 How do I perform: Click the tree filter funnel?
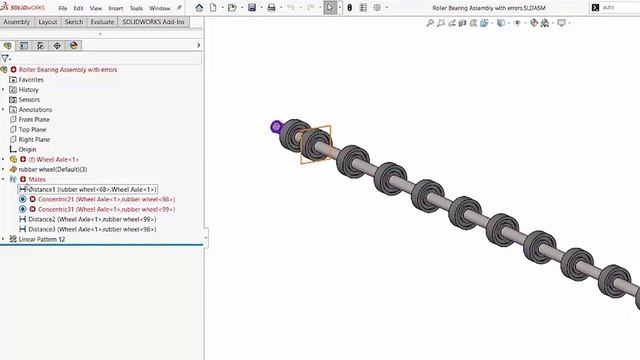tap(4, 58)
